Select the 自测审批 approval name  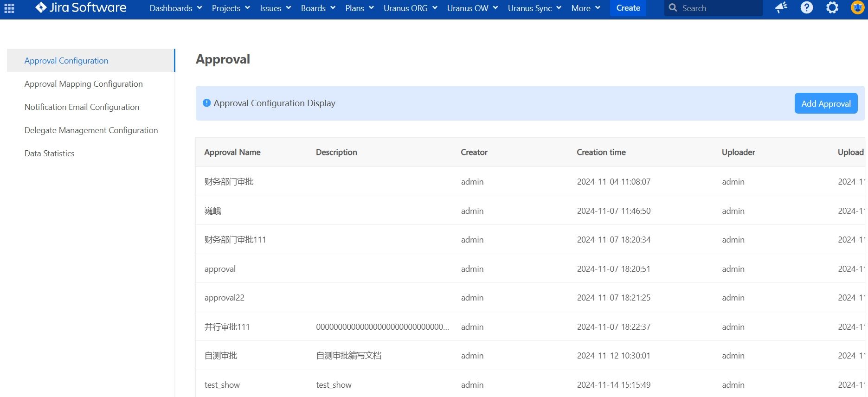click(221, 356)
